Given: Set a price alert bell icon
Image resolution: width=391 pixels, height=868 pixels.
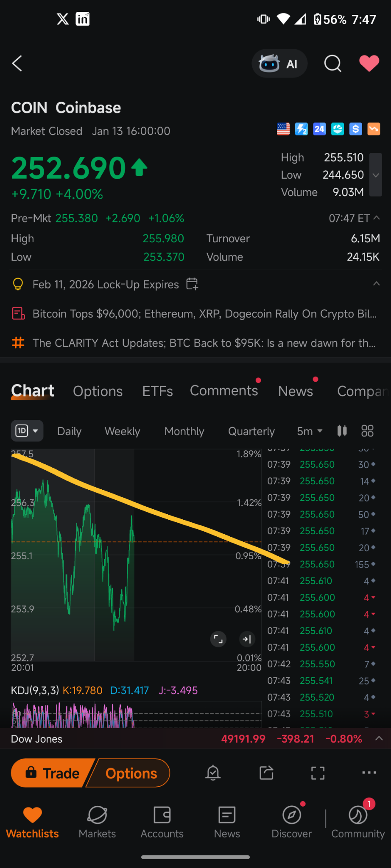Looking at the screenshot, I should (213, 773).
